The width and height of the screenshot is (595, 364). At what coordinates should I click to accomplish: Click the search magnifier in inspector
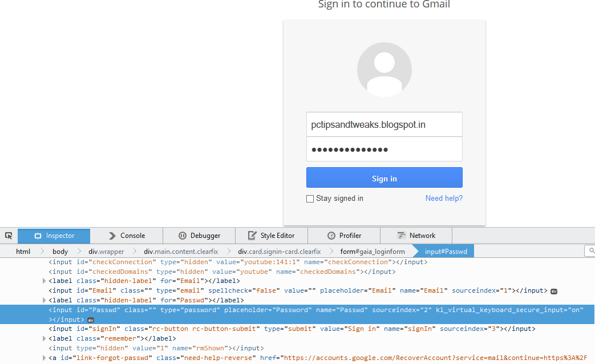click(x=591, y=251)
